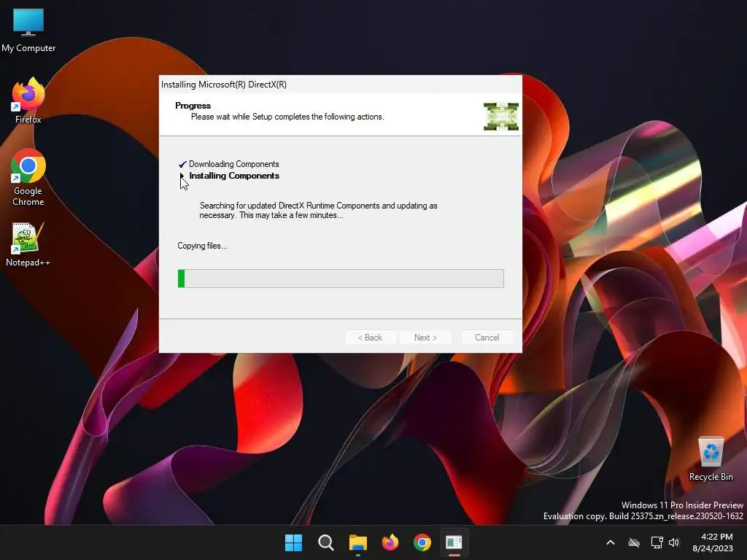The width and height of the screenshot is (747, 560).
Task: Click the Copying files status text
Action: 203,246
